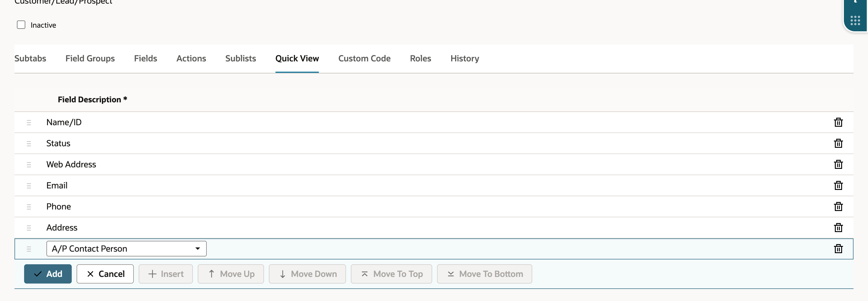Click the Status field description
Screen dimensions: 868x301
coord(58,144)
